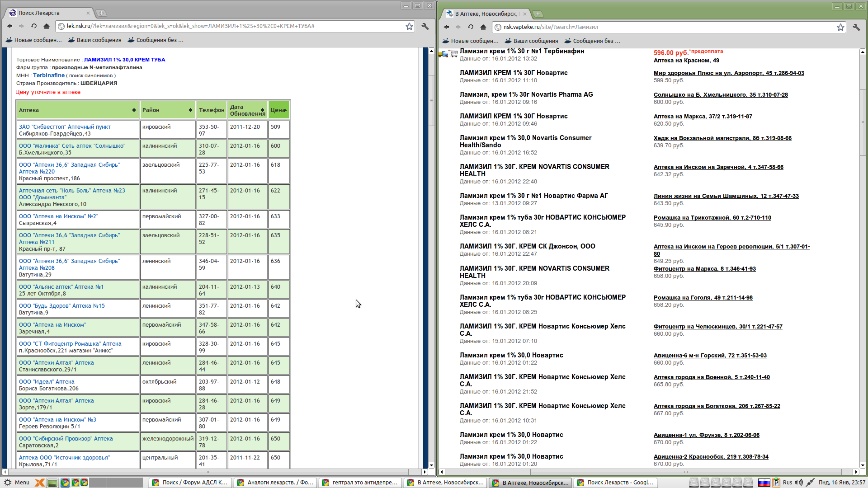Close the 'В Аптеке, Новосибирск' tab
Image resolution: width=868 pixels, height=488 pixels.
[525, 14]
